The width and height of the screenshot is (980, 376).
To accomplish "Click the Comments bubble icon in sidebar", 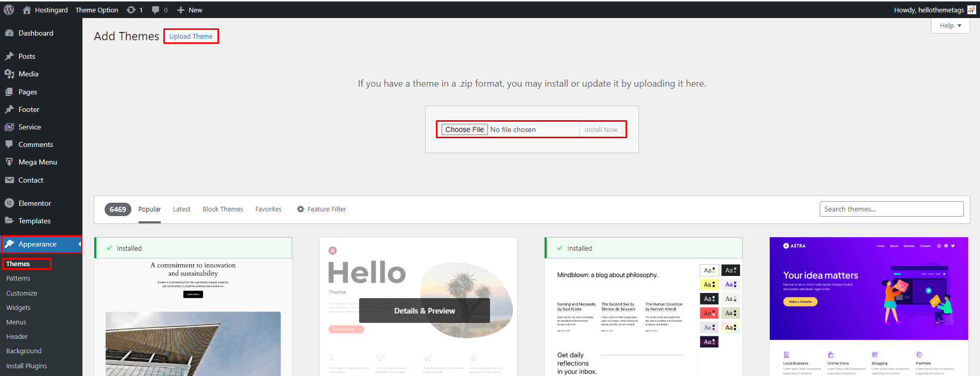I will pos(9,144).
